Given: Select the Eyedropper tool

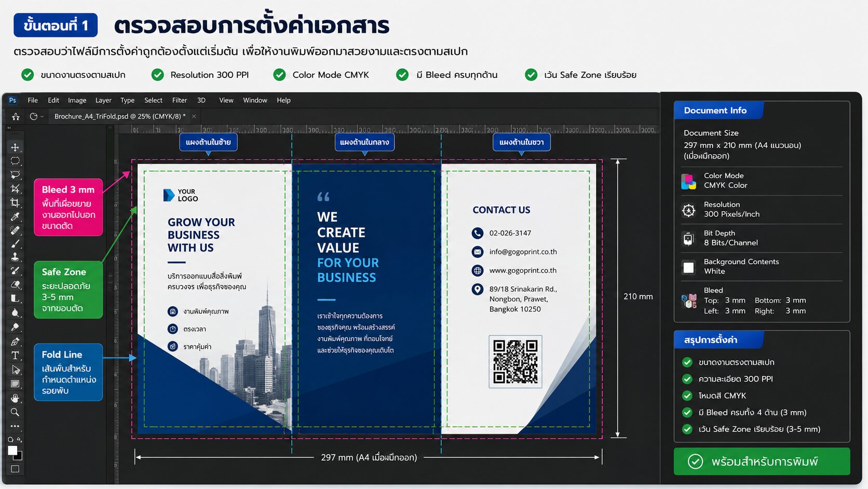Looking at the screenshot, I should (x=15, y=217).
